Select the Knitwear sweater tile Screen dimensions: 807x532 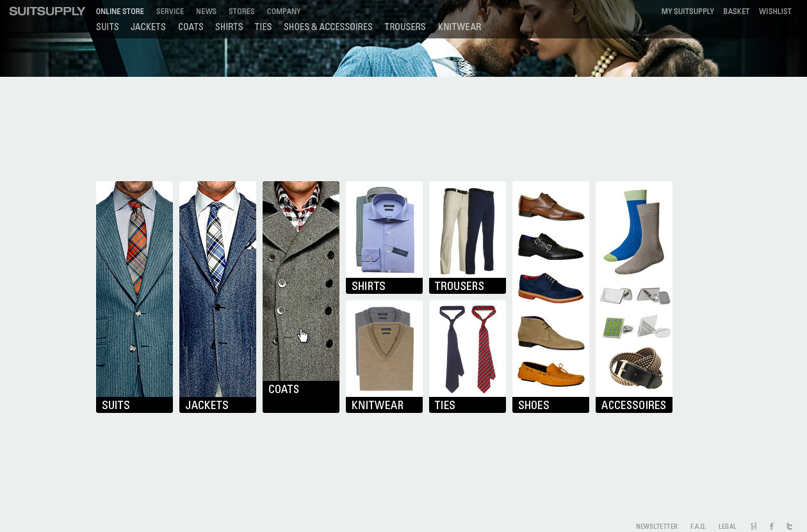[384, 356]
